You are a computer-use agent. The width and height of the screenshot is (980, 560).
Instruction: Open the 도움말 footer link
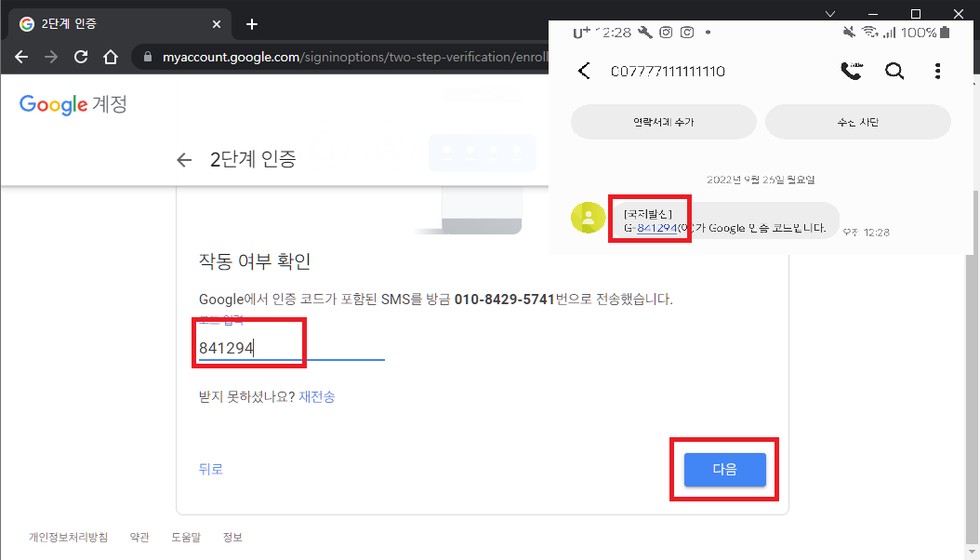(186, 538)
